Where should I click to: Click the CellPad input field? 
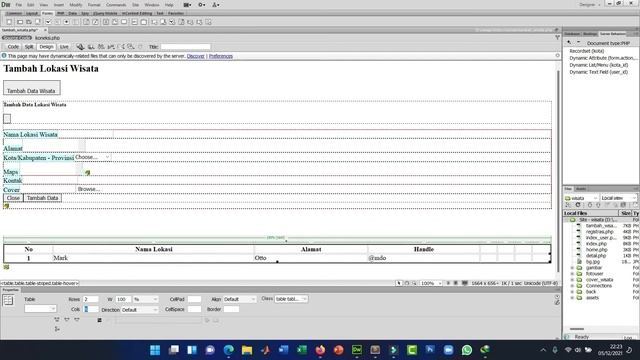pyautogui.click(x=194, y=299)
